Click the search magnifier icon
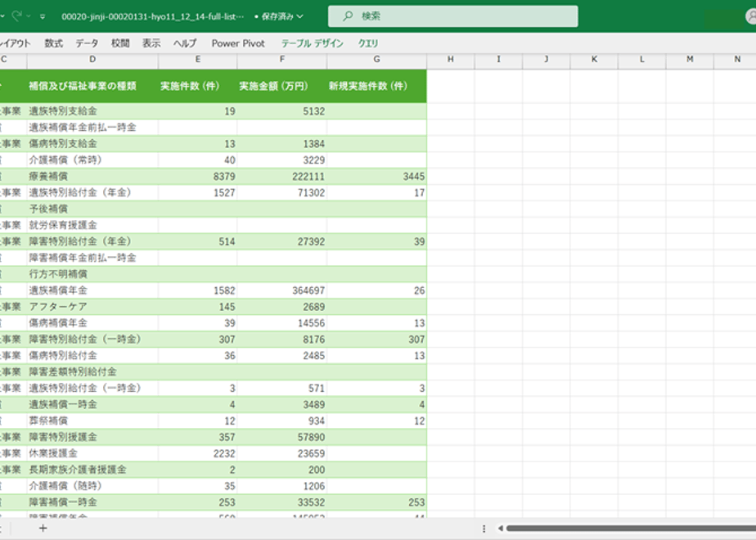The height and width of the screenshot is (540, 756). coord(348,16)
